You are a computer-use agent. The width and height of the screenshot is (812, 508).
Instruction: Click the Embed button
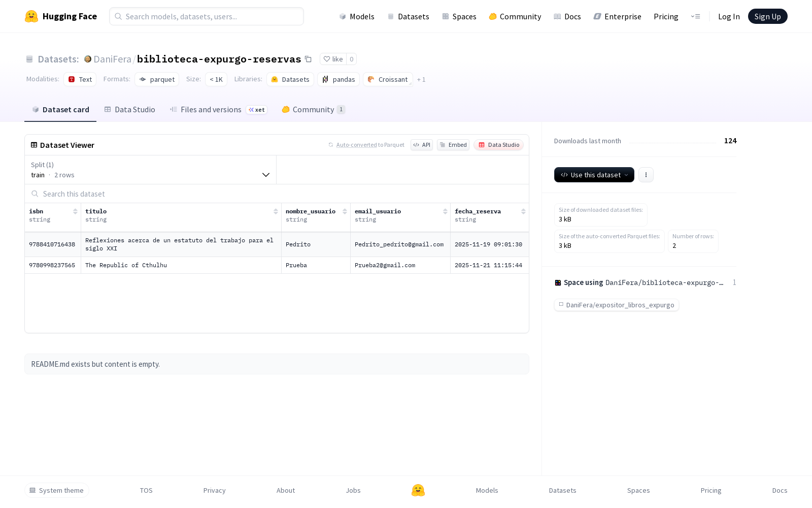tap(453, 145)
